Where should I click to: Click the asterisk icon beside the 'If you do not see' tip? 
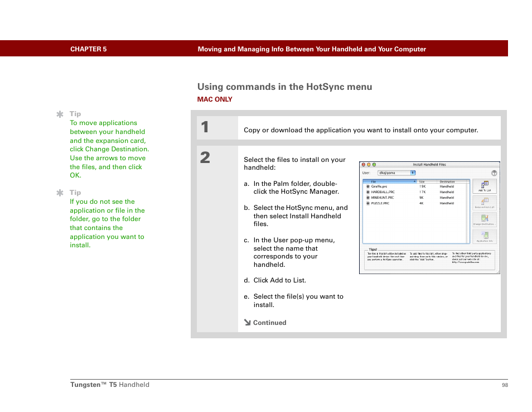click(60, 193)
